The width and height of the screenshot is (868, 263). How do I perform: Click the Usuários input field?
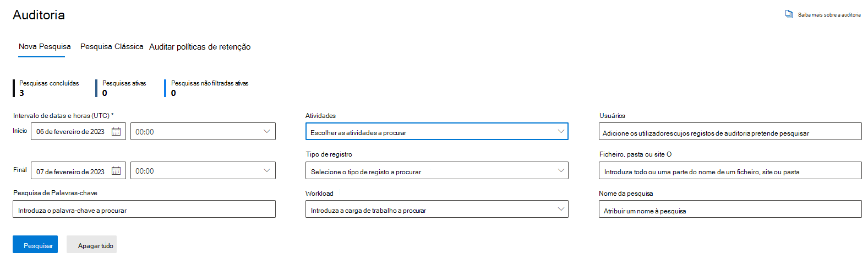[x=730, y=131]
